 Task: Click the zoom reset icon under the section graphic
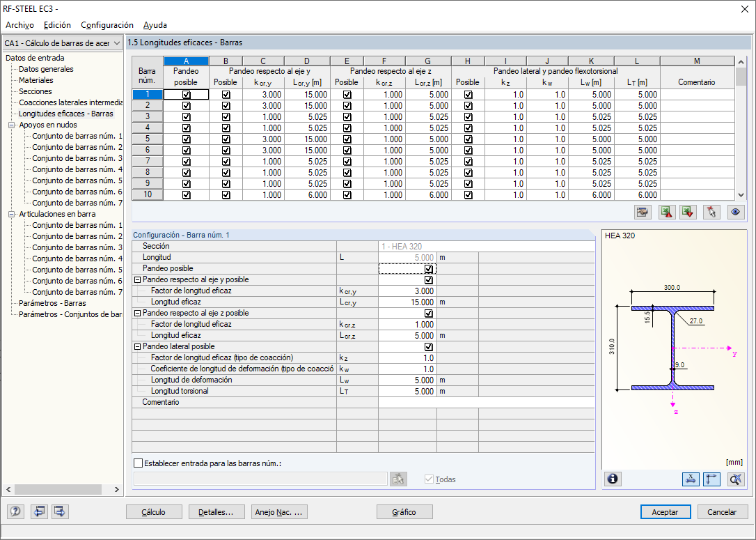pyautogui.click(x=735, y=479)
